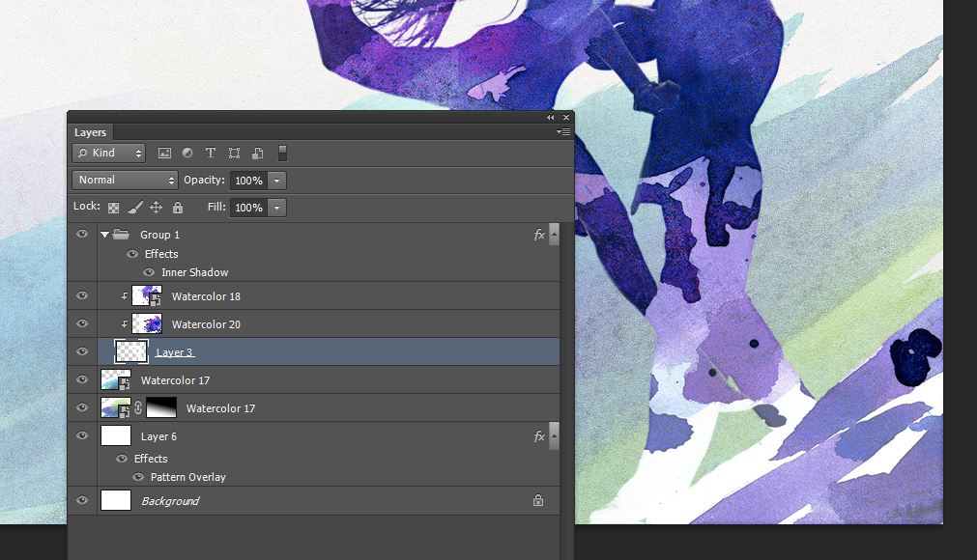Image resolution: width=977 pixels, height=560 pixels.
Task: Open the Kind filter combo box
Action: click(x=107, y=153)
